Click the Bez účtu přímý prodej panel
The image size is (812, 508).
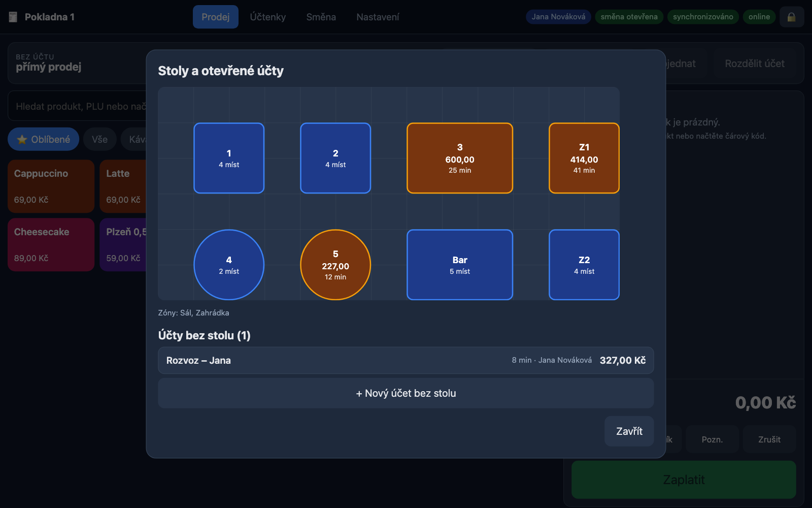(77, 63)
